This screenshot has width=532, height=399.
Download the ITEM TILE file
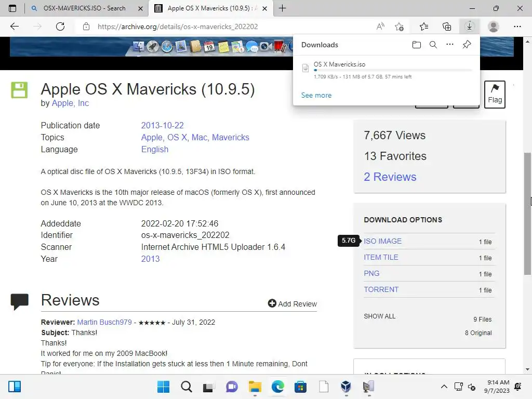coord(381,257)
